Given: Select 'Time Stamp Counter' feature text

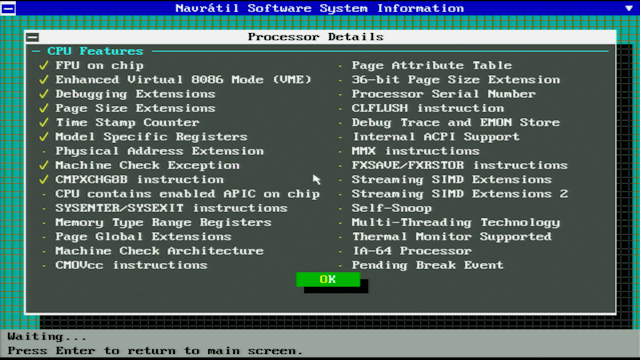Looking at the screenshot, I should 127,122.
